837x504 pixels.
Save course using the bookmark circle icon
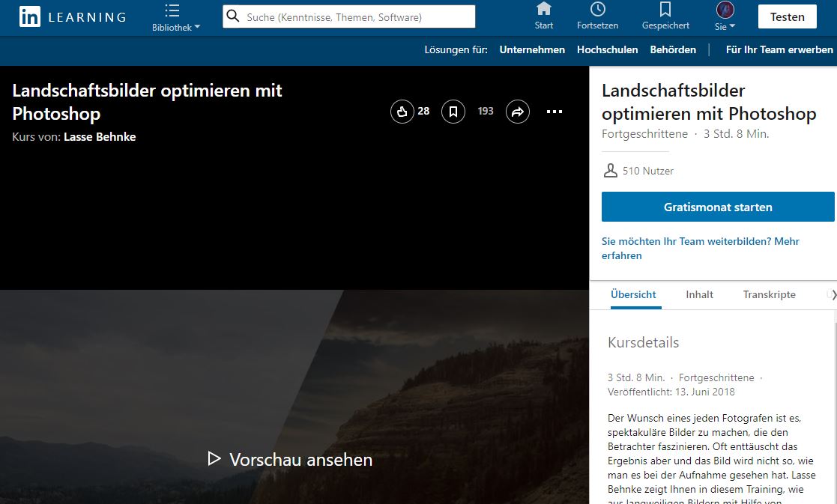tap(453, 112)
